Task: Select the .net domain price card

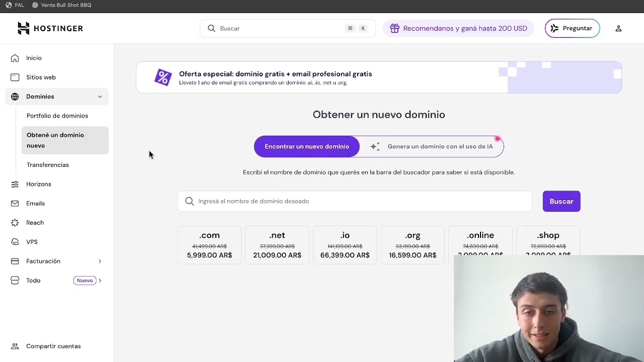Action: pos(277,245)
